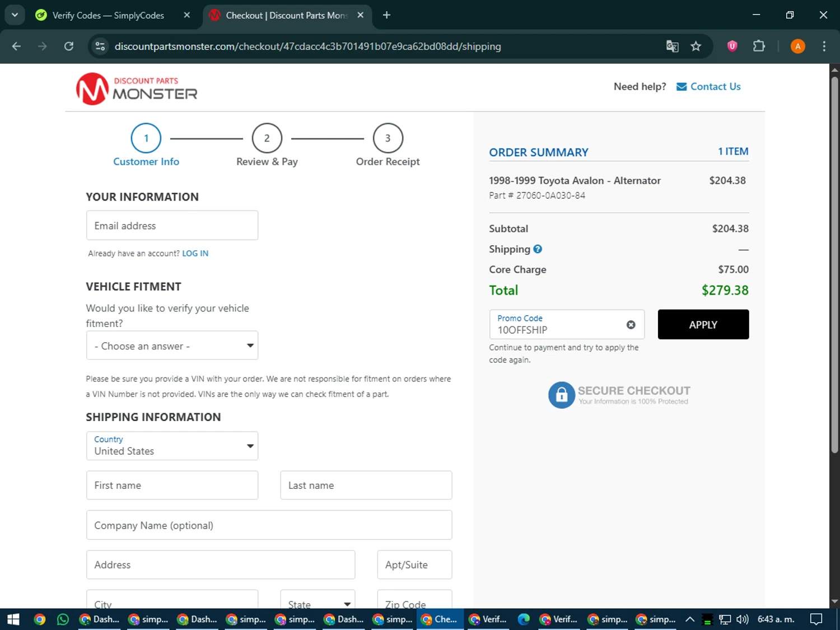This screenshot has height=630, width=840.
Task: Click the Part # 27060-0A030-84 text
Action: coord(537,195)
